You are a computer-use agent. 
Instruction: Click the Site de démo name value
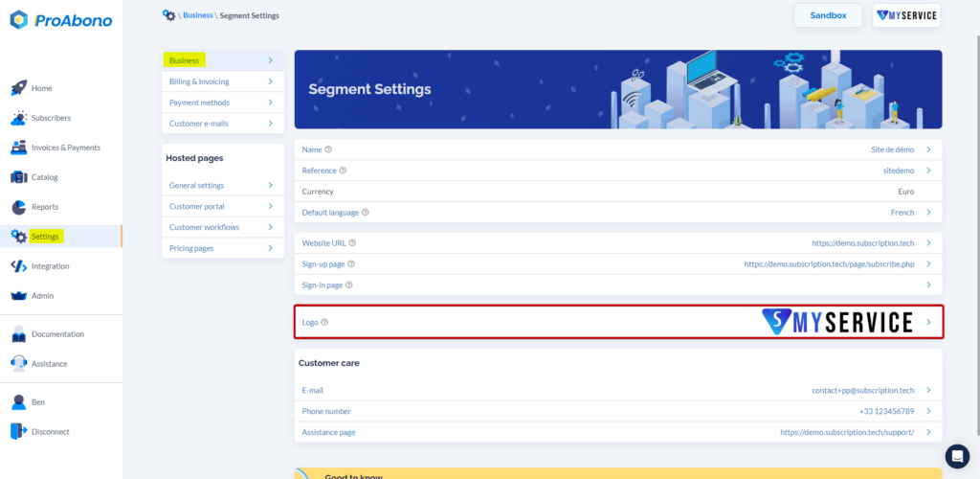[893, 149]
